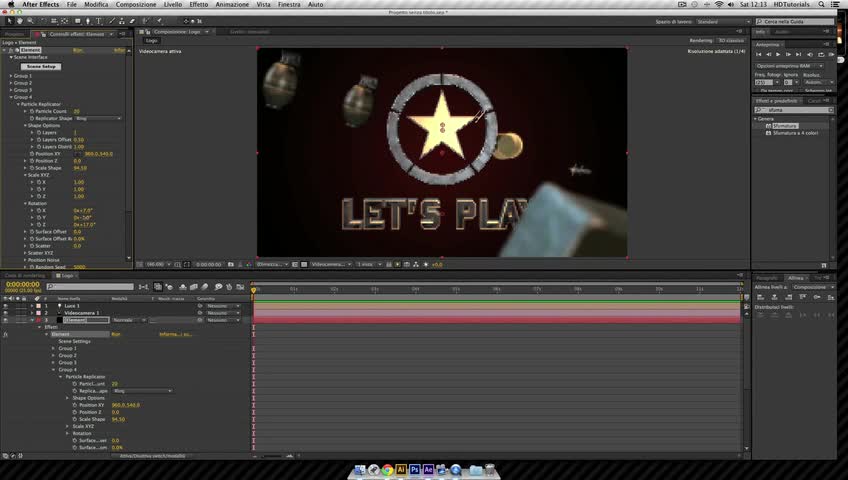Viewport: 848px width, 480px height.
Task: Select the Rectangle shape tool
Action: pos(77,21)
